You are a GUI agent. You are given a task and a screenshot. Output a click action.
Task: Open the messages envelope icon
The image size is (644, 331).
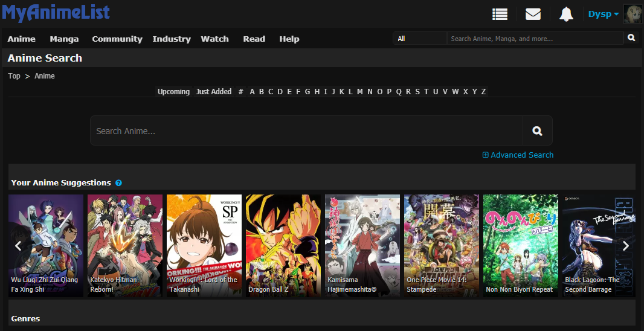point(533,14)
